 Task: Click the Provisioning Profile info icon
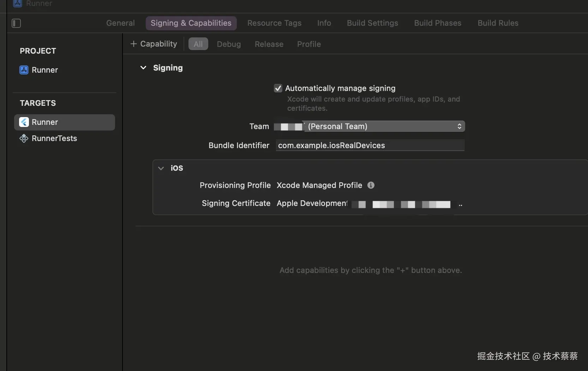coord(371,185)
